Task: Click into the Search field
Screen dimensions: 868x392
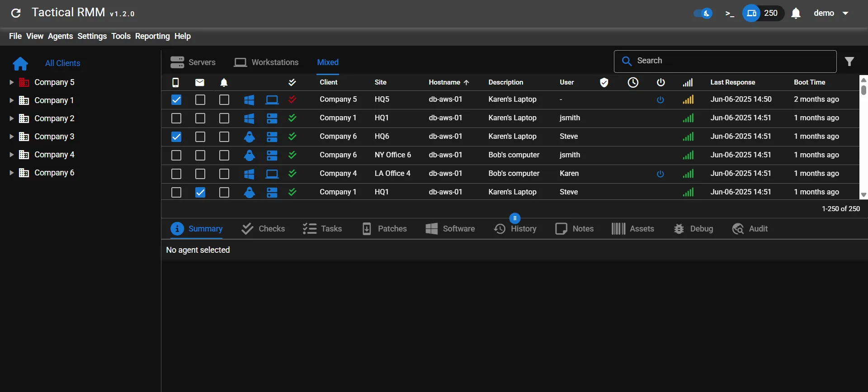Action: pyautogui.click(x=725, y=61)
